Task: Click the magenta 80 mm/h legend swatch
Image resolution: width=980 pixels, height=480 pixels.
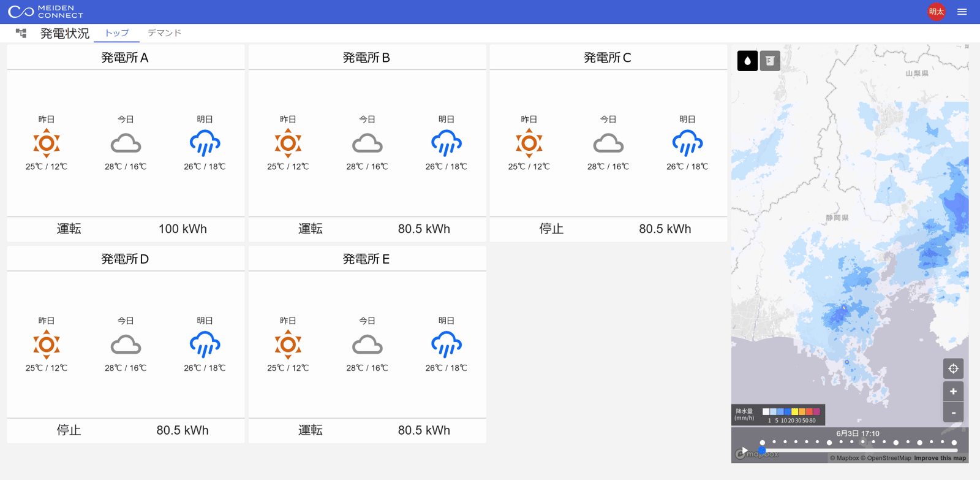Action: pos(816,412)
